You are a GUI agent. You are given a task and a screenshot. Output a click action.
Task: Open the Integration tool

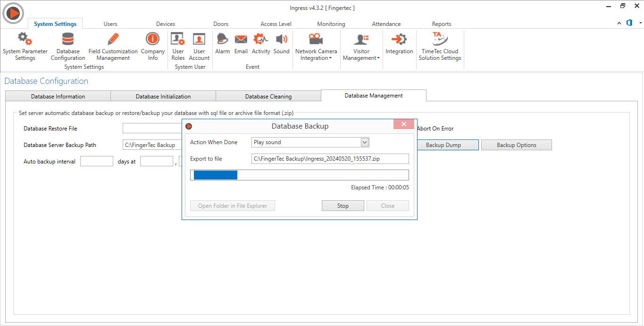coord(399,44)
